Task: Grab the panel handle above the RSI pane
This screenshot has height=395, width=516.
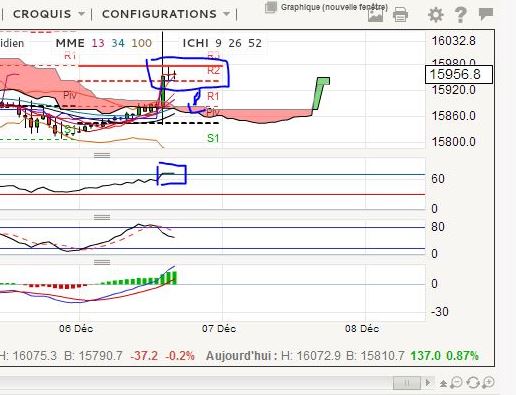Action: tap(102, 155)
